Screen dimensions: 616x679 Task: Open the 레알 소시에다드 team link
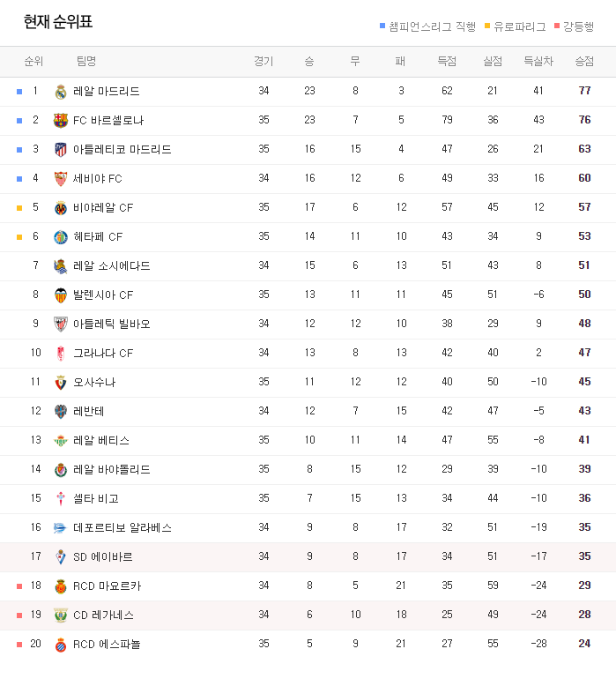pos(112,266)
